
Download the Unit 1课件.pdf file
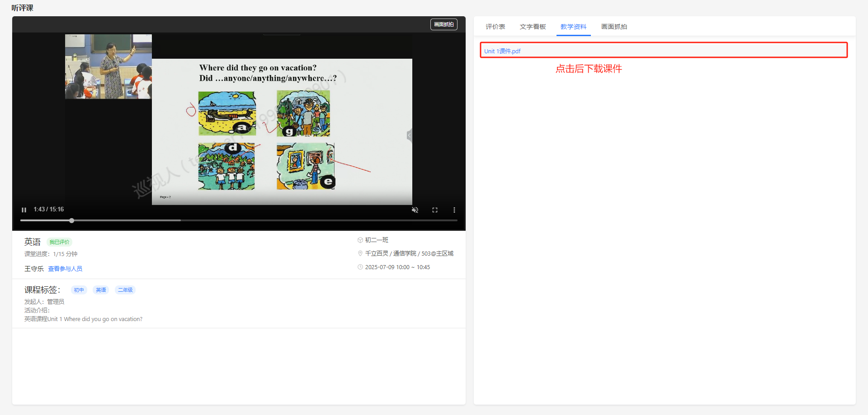click(x=502, y=51)
